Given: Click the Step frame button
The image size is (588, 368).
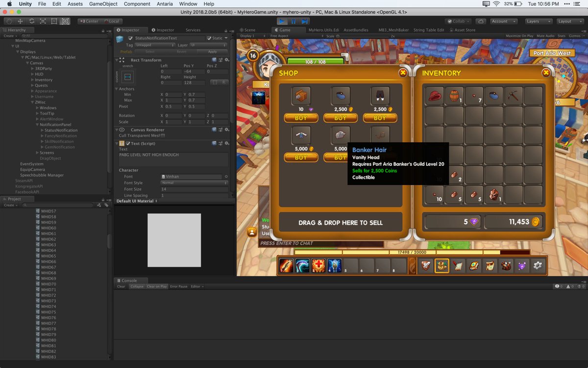Looking at the screenshot, I should (x=305, y=21).
